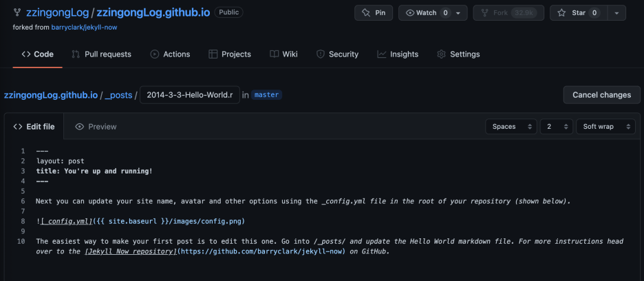Image resolution: width=644 pixels, height=281 pixels.
Task: Open the Insights tab
Action: pos(398,54)
